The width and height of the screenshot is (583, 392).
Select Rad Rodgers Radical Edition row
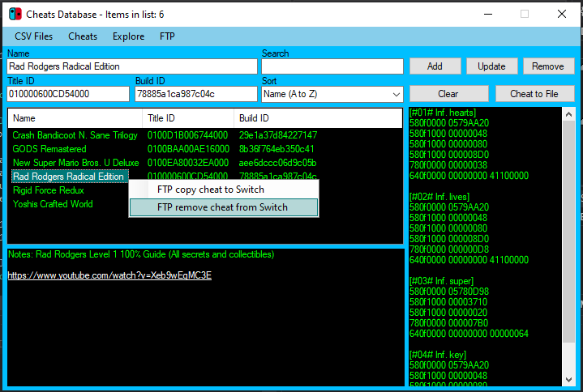coord(70,177)
